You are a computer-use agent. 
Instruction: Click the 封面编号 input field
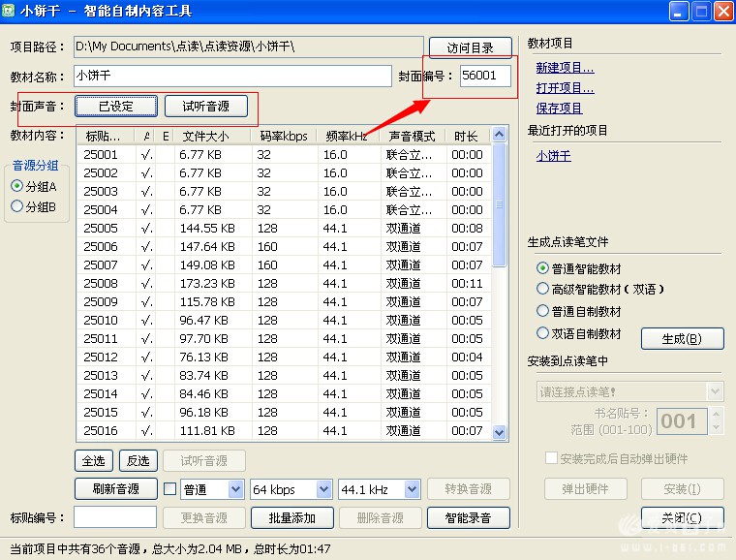[485, 76]
